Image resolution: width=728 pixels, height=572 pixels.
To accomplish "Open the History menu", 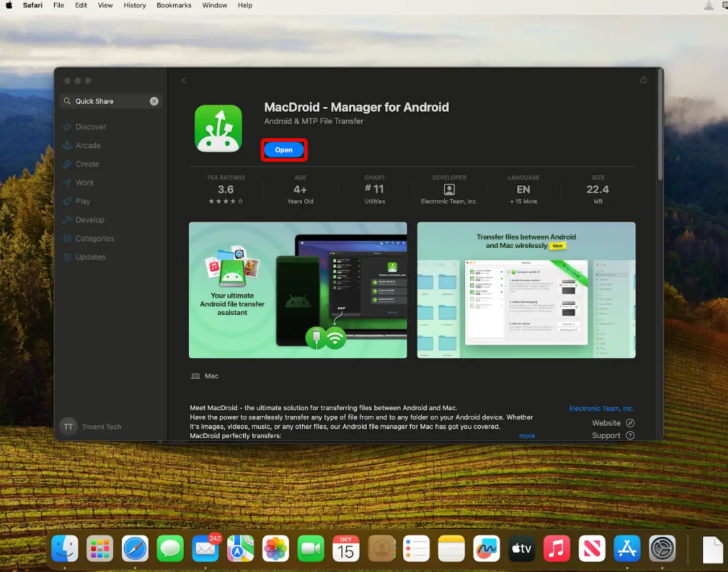I will pos(135,6).
